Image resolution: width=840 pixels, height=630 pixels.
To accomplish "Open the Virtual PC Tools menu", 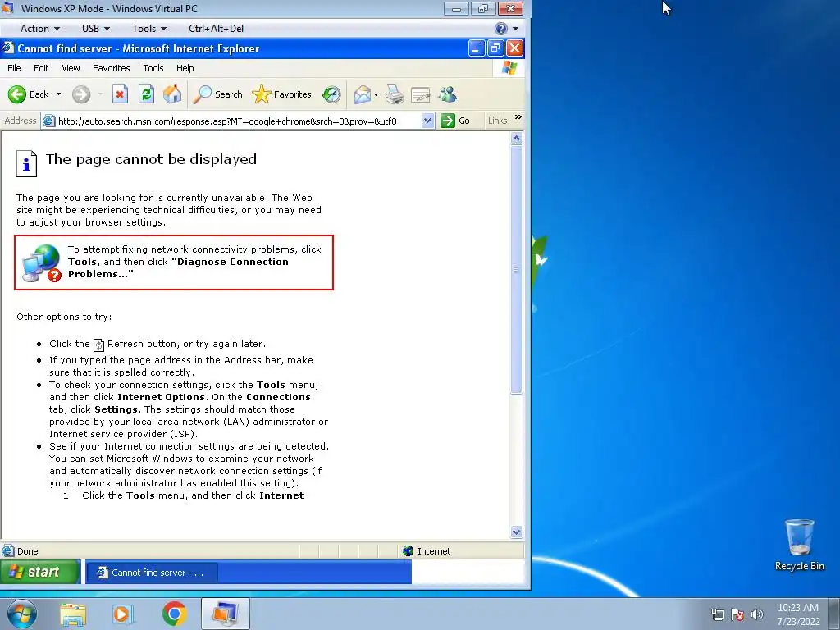I will click(149, 29).
